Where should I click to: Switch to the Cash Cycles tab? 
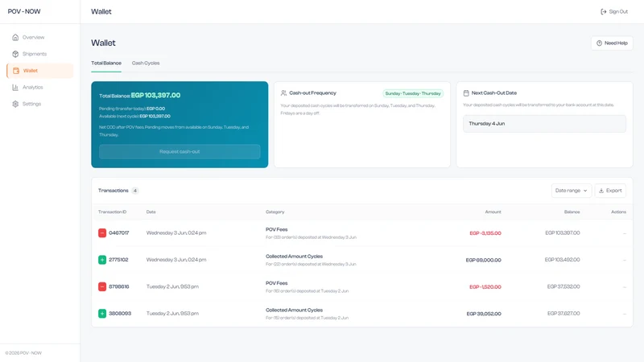146,64
